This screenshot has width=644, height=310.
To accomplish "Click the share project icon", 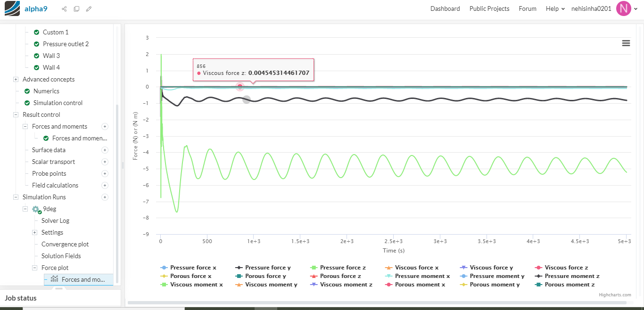I will click(x=64, y=9).
